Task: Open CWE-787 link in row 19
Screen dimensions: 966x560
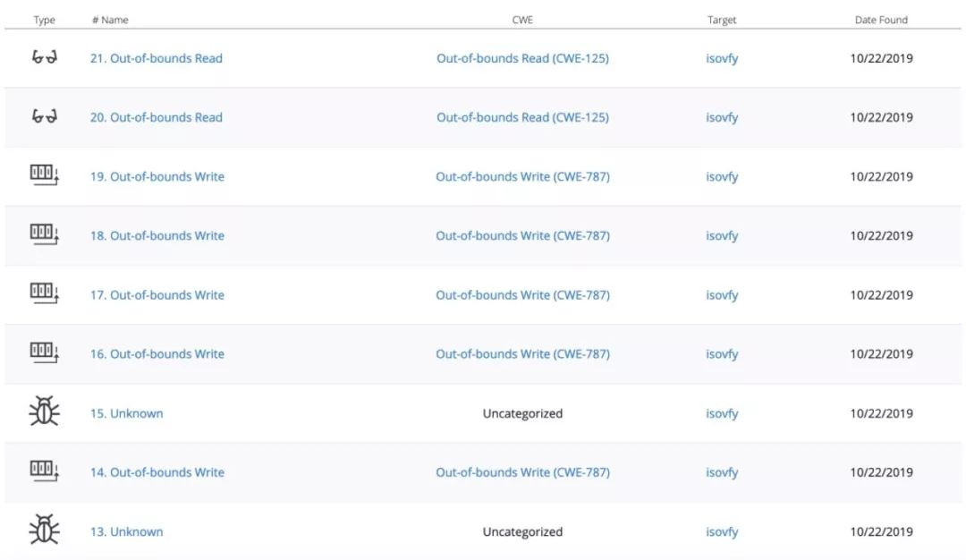Action: [x=522, y=177]
